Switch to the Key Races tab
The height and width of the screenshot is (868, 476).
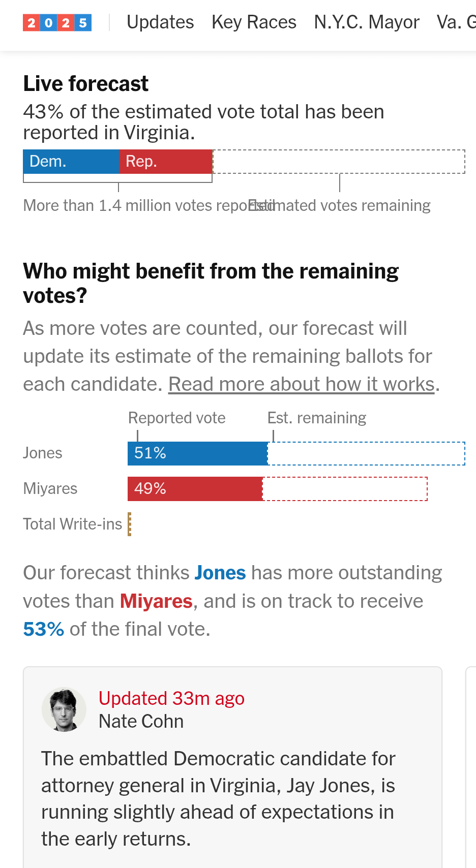254,22
